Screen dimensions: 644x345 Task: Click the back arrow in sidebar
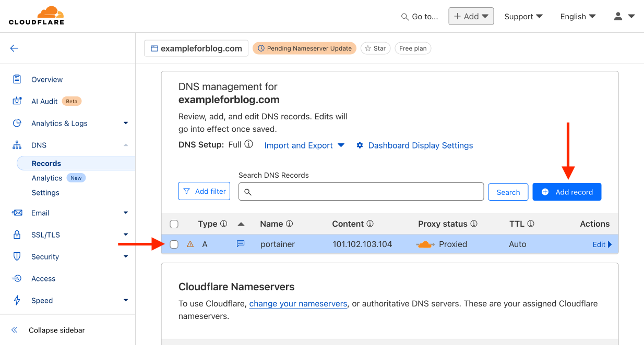[14, 48]
